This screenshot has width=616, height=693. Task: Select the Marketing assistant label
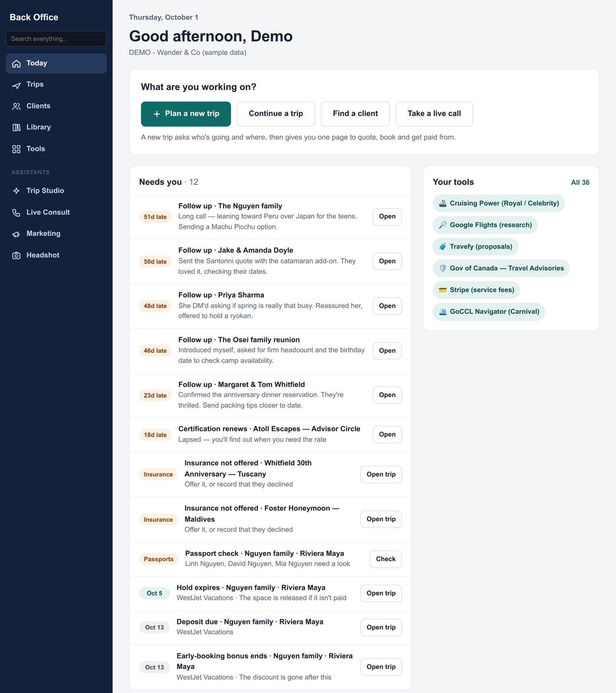point(44,233)
